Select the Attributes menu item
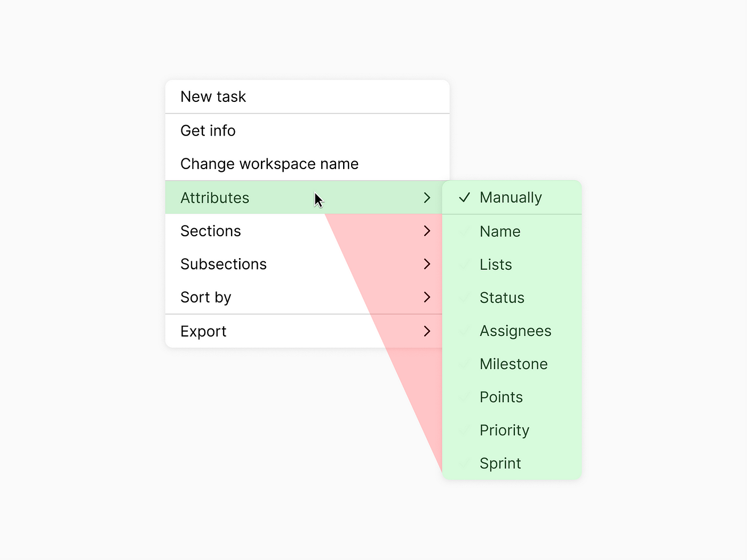747x560 pixels. click(x=215, y=198)
